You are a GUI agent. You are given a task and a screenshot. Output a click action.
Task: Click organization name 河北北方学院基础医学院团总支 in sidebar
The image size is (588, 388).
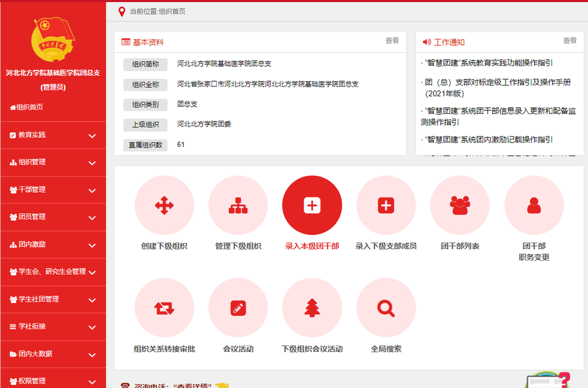pos(53,73)
